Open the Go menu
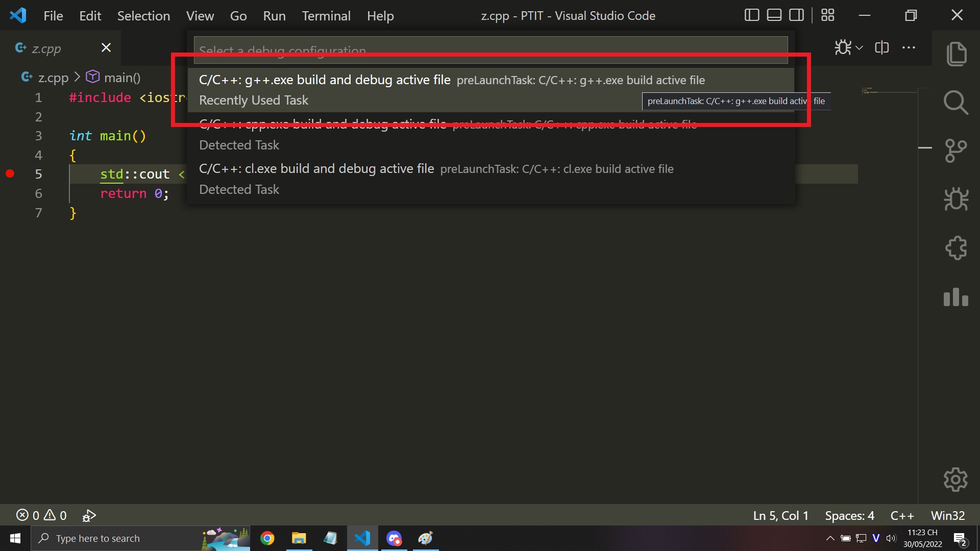The image size is (980, 551). pyautogui.click(x=238, y=16)
